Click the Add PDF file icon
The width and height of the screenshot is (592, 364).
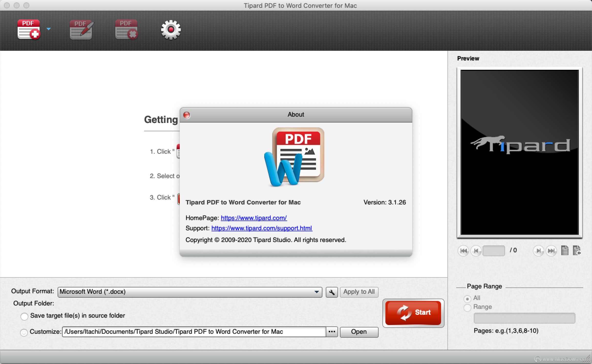pos(29,30)
